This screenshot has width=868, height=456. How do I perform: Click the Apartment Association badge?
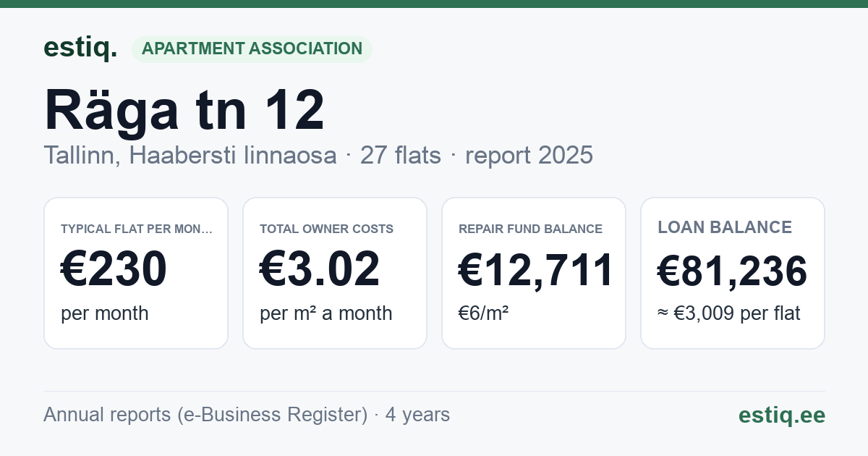point(252,49)
